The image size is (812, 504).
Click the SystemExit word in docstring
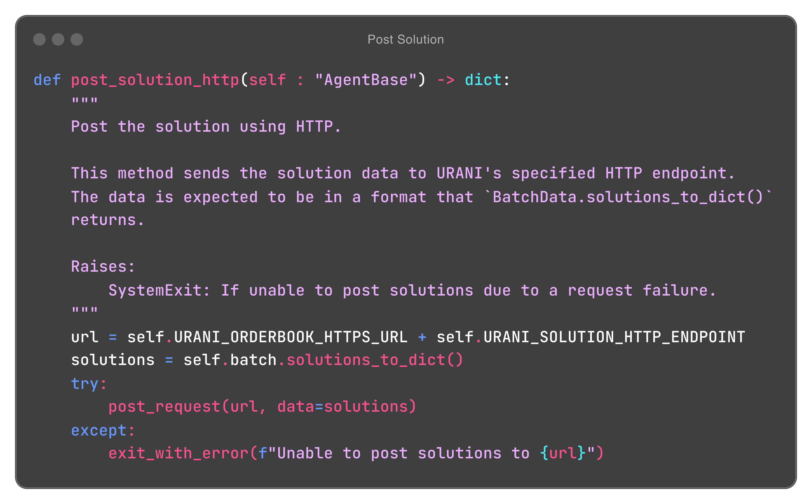pos(155,290)
